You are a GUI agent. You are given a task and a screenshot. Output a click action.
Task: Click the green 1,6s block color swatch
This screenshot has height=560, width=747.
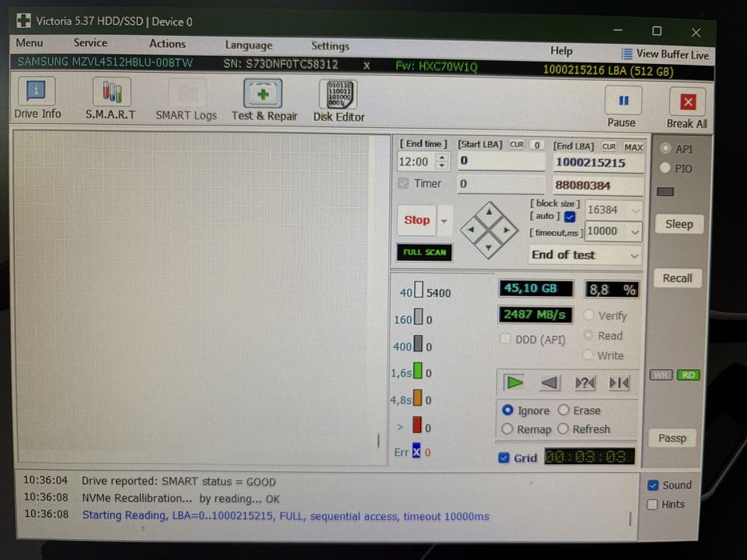coord(418,370)
